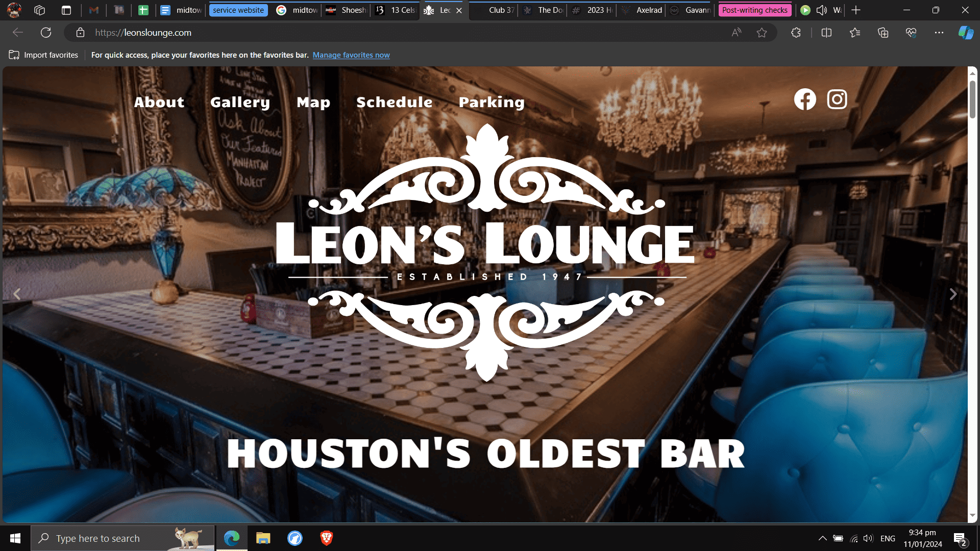View site information lock icon

tap(80, 33)
